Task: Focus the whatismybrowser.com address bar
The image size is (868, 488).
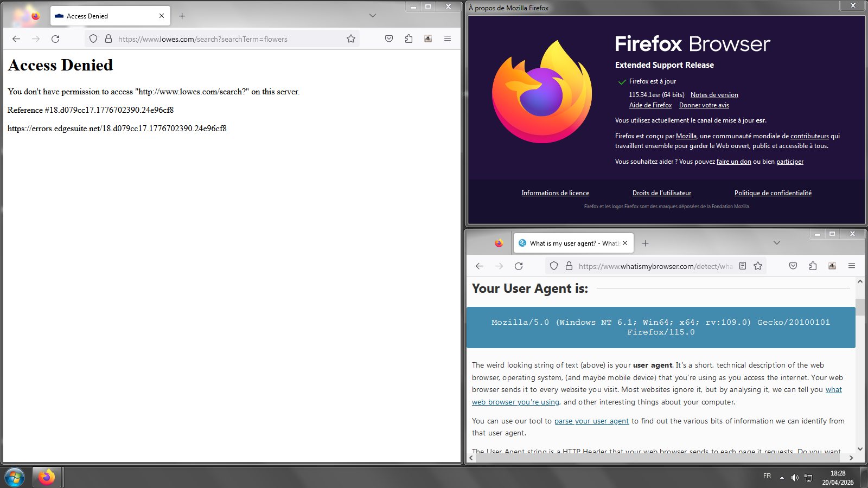Action: 655,266
